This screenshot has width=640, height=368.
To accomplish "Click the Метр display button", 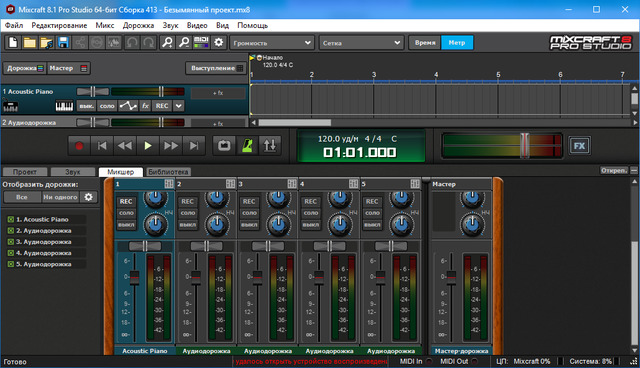I will (457, 42).
